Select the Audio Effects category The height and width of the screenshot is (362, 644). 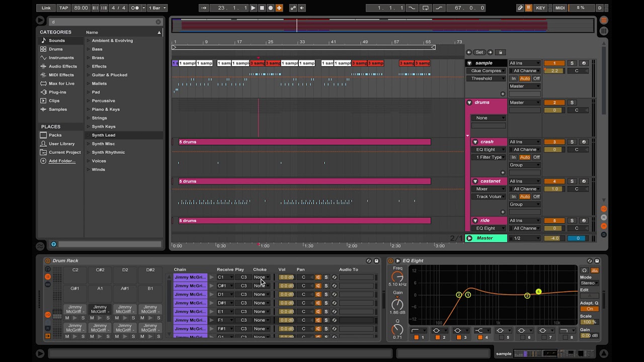(63, 66)
